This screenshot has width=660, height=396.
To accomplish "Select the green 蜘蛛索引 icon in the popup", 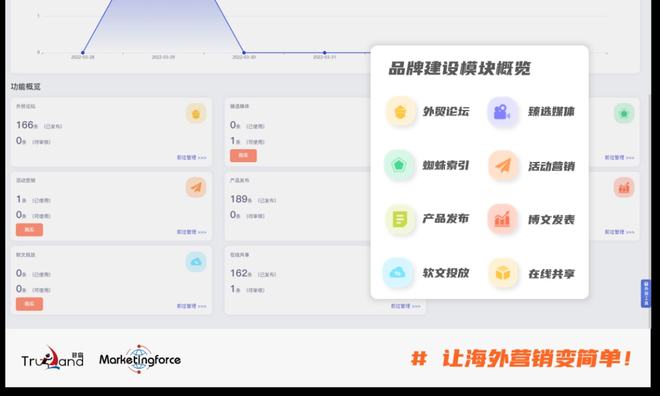I will point(399,165).
